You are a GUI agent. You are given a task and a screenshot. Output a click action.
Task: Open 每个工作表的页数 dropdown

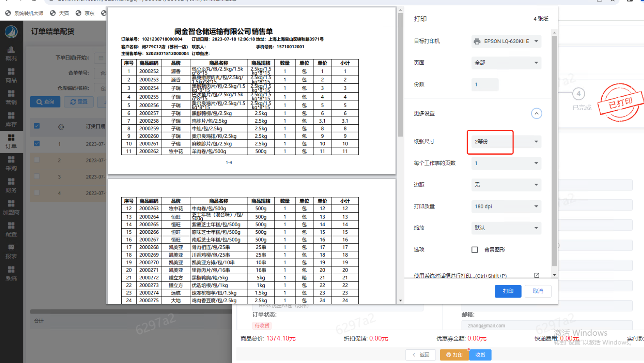pyautogui.click(x=506, y=163)
